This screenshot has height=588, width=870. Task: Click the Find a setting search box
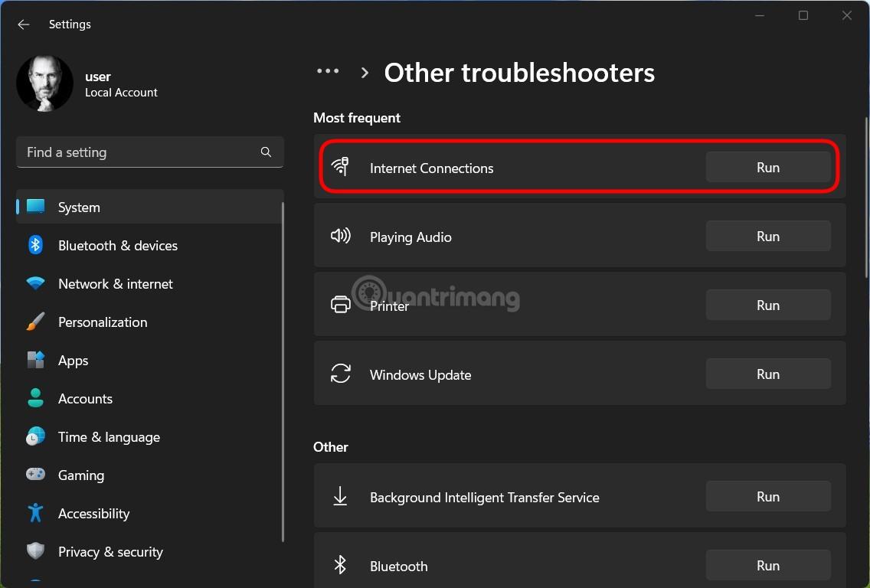tap(150, 152)
